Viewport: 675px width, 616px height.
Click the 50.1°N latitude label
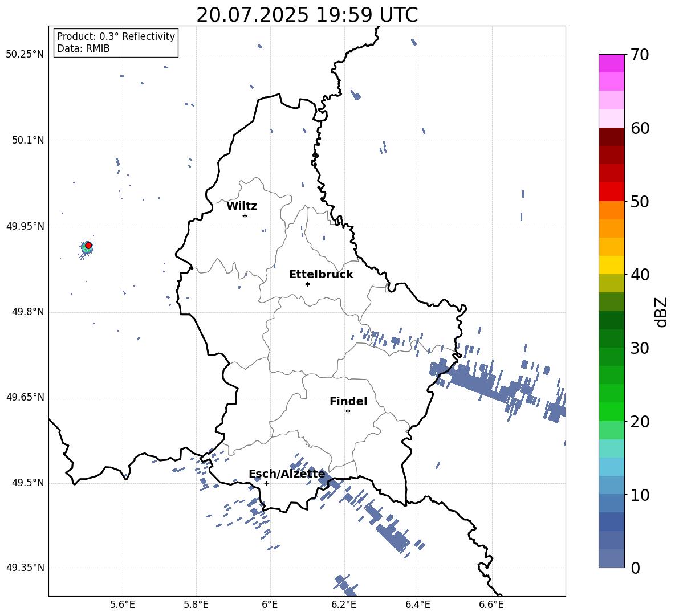tap(27, 141)
